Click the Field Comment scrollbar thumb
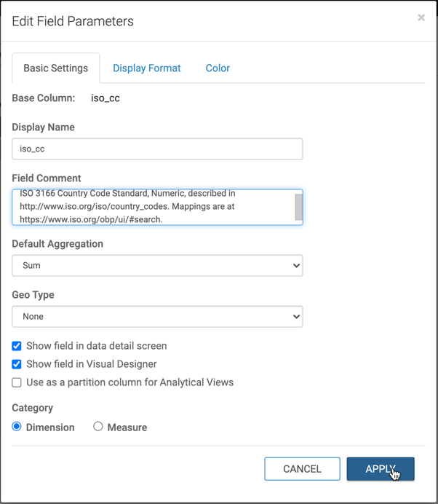438x504 pixels. coord(298,207)
